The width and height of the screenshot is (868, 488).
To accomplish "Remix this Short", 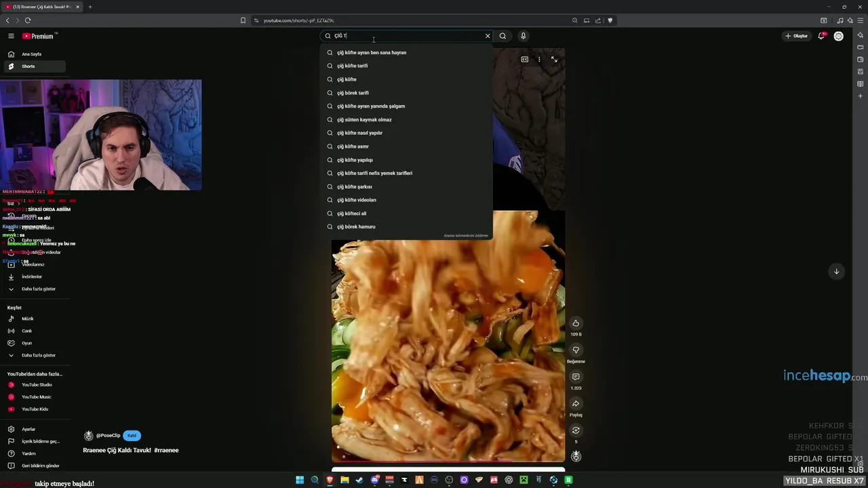I will 576,430.
